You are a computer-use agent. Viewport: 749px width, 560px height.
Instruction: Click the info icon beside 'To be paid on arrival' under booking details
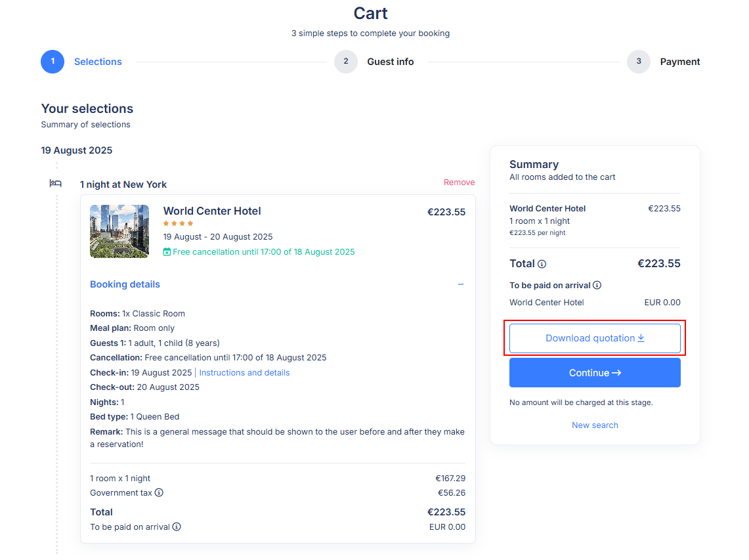(177, 527)
